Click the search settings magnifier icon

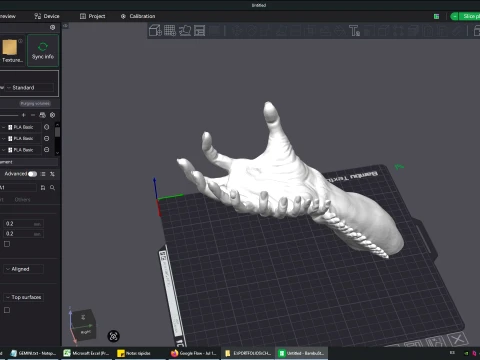point(53,188)
